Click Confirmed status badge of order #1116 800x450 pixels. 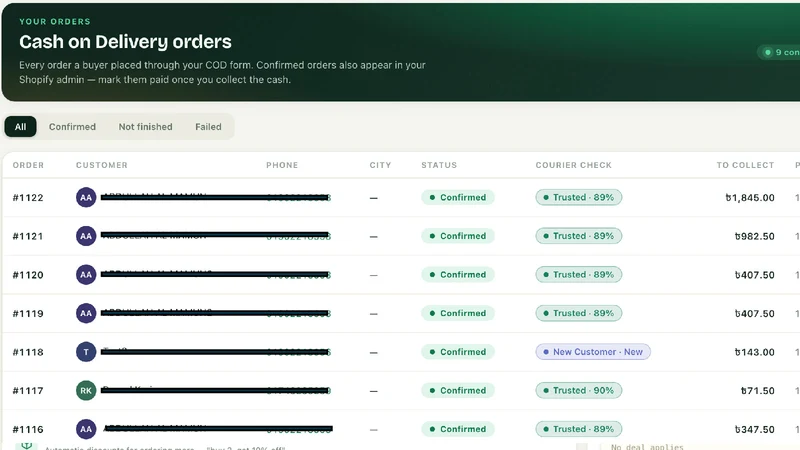458,429
